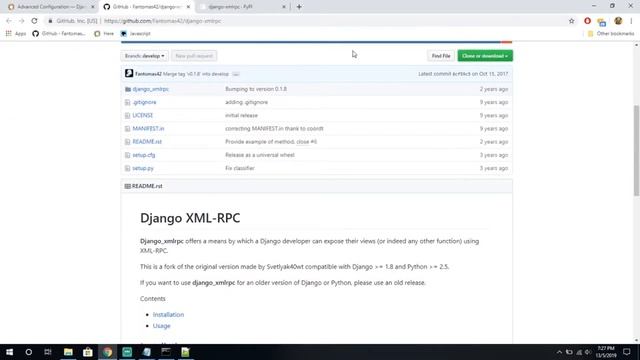Go back with browser back arrow
Viewport: 640px width, 360px height.
[9, 21]
